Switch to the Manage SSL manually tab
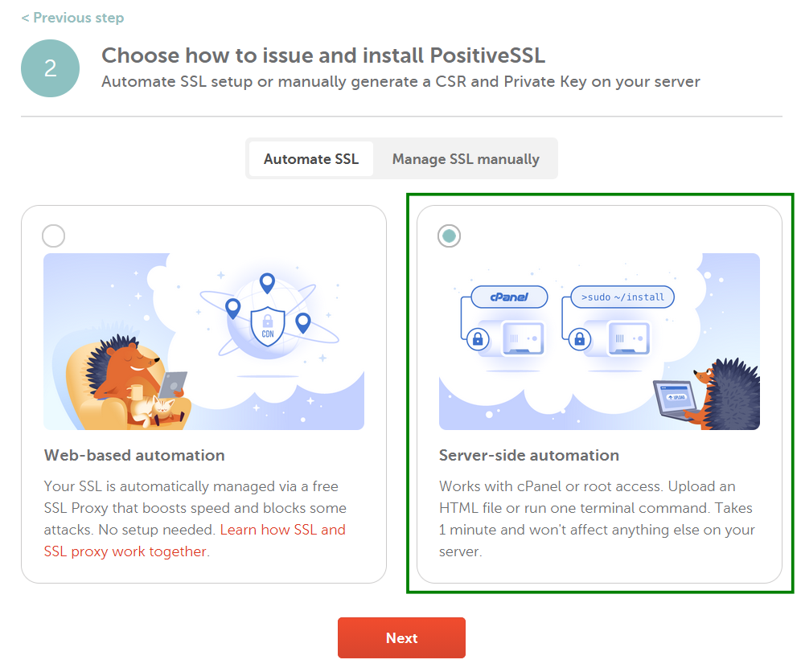The height and width of the screenshot is (672, 801). pos(466,158)
